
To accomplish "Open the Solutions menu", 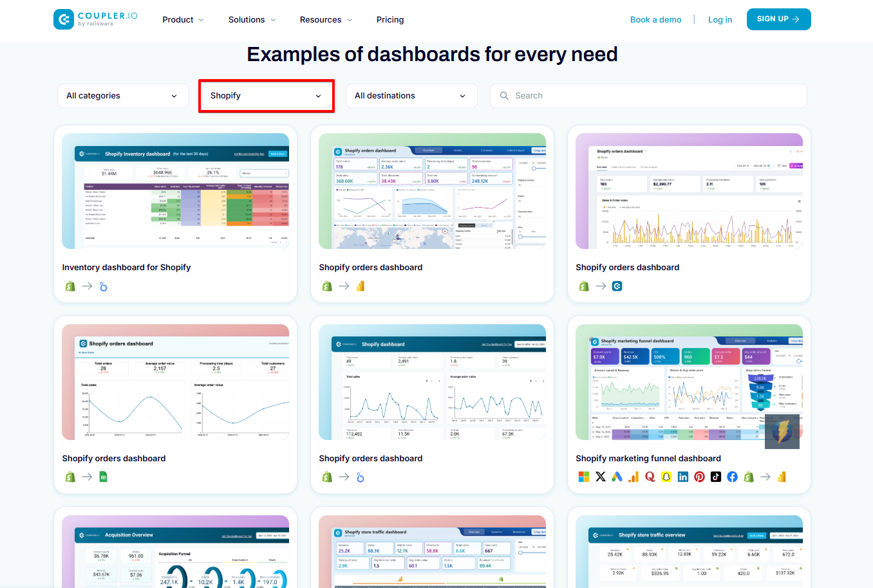I will 252,20.
